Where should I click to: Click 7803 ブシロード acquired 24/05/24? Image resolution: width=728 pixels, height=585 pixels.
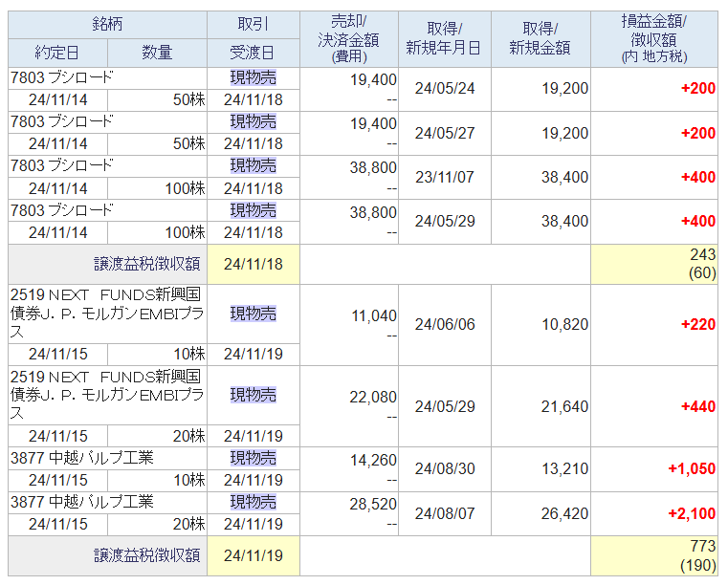click(x=61, y=78)
